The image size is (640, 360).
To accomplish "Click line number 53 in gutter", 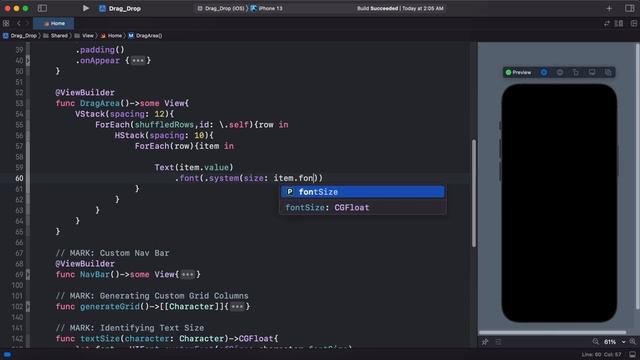I will (19, 103).
